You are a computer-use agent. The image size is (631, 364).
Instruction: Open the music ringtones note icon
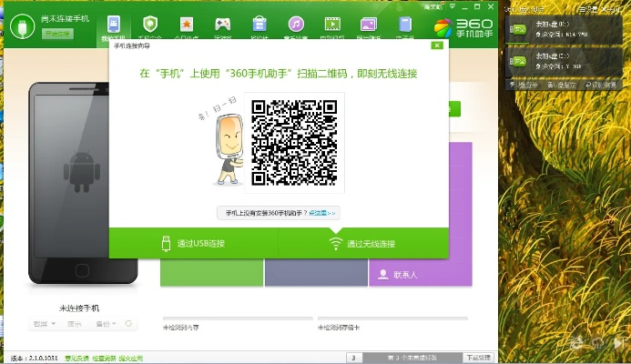tap(296, 25)
